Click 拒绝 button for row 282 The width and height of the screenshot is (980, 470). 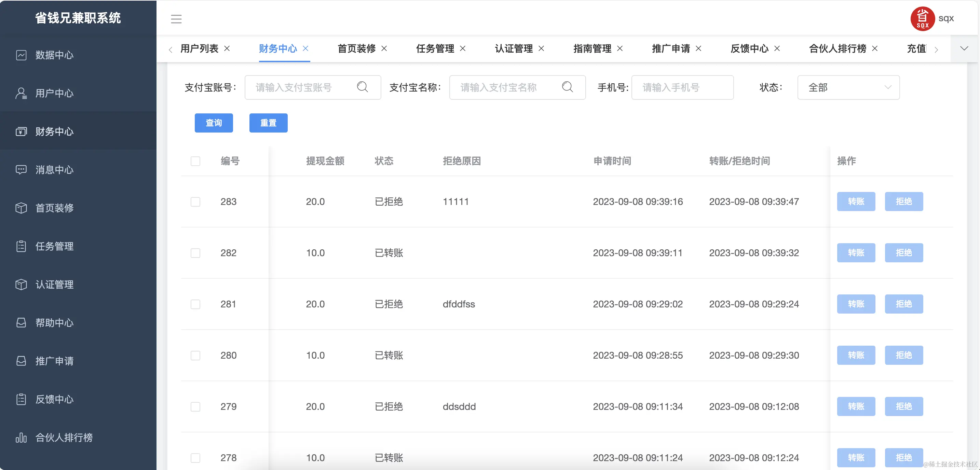pos(904,253)
